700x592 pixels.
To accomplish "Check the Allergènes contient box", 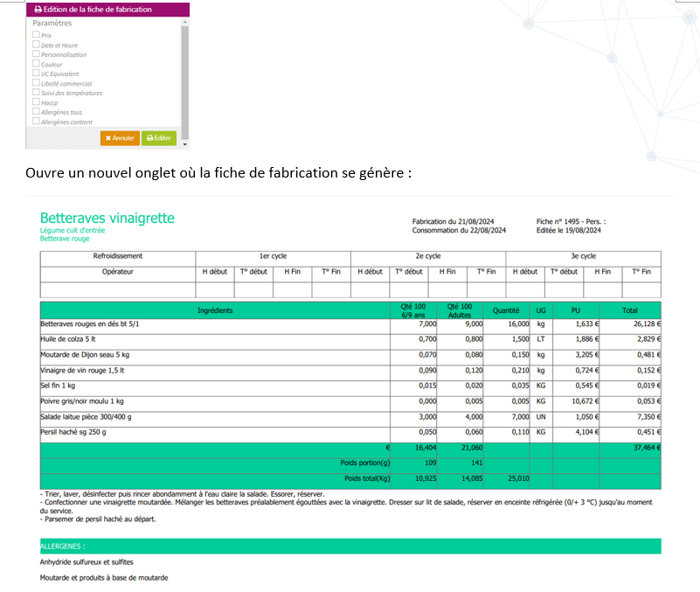I will click(x=36, y=121).
